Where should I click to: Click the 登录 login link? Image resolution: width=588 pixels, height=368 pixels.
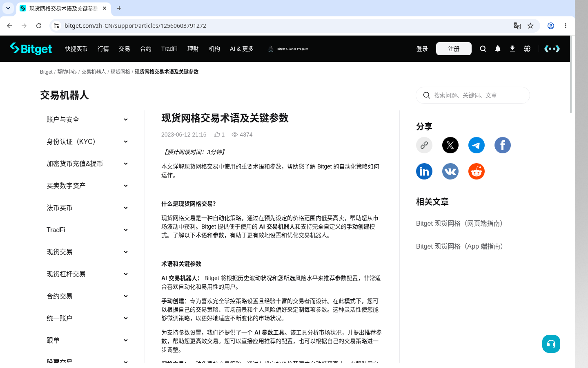coord(422,49)
